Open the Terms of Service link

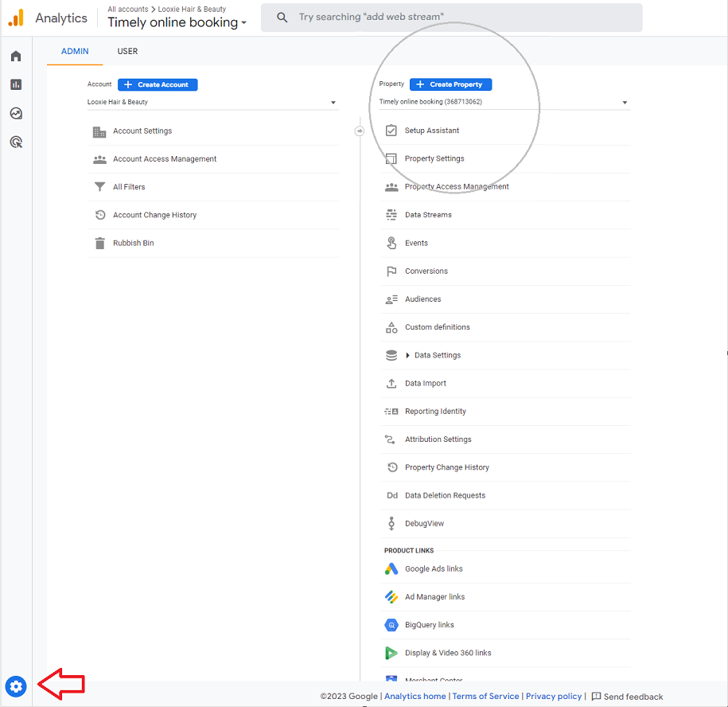coord(485,696)
